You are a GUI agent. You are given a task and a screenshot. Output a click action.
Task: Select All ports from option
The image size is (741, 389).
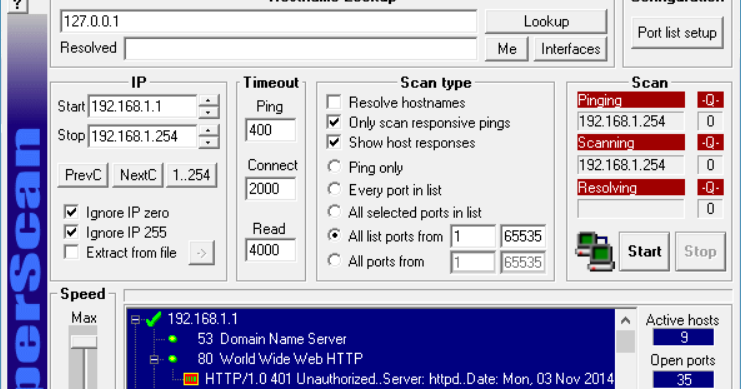click(x=335, y=260)
